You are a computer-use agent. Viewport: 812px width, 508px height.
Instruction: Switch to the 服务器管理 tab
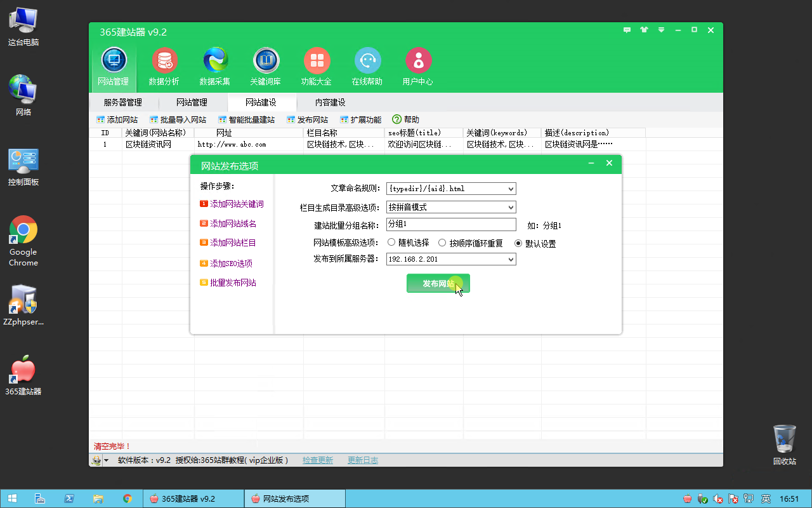(122, 102)
